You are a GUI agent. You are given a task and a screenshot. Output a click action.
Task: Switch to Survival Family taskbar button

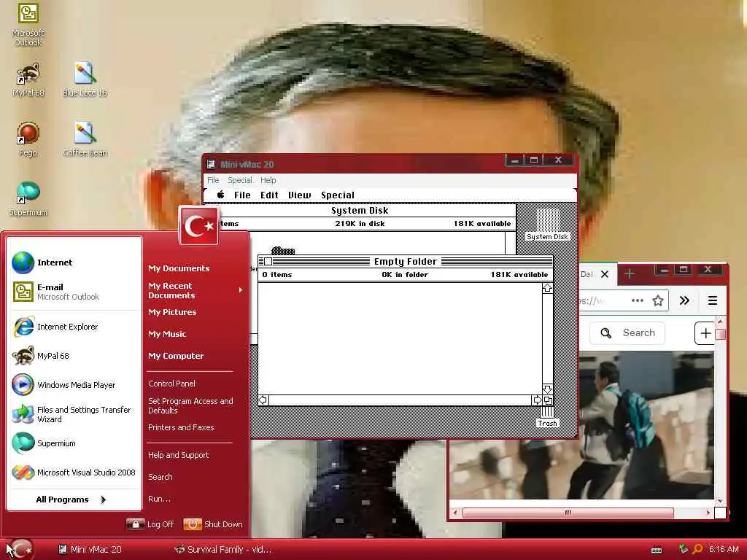pyautogui.click(x=223, y=550)
